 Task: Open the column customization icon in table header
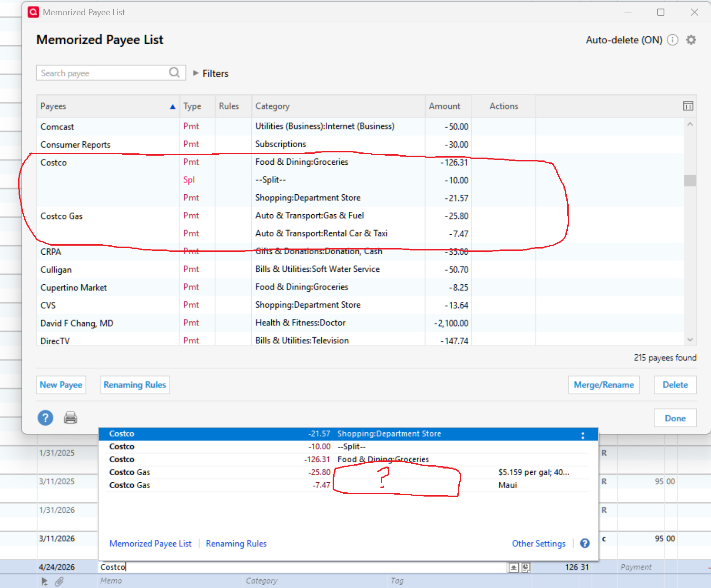[688, 106]
